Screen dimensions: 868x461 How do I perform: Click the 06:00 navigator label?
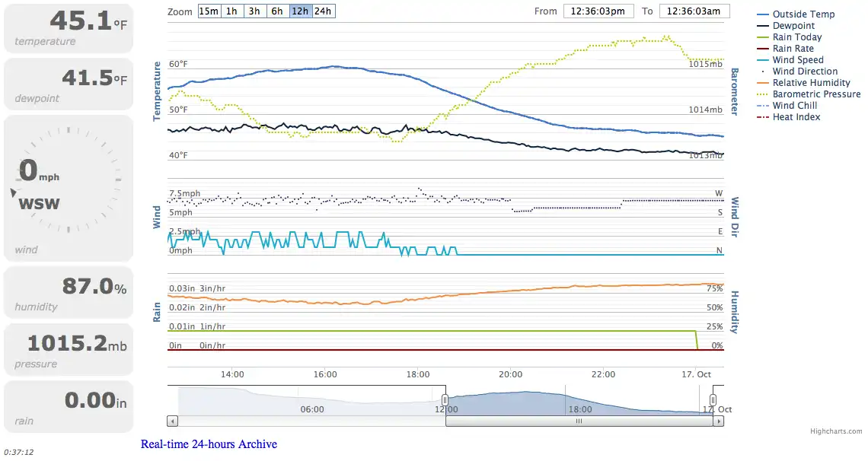pos(312,409)
